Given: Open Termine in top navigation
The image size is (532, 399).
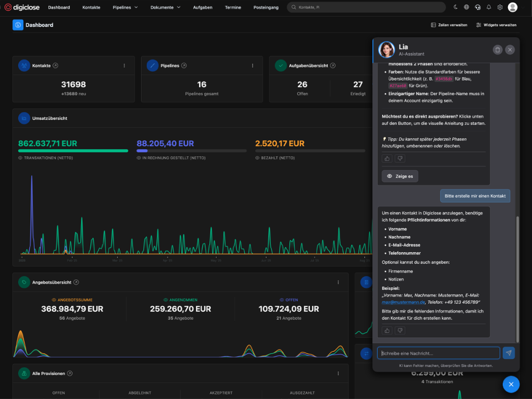Looking at the screenshot, I should pyautogui.click(x=233, y=7).
